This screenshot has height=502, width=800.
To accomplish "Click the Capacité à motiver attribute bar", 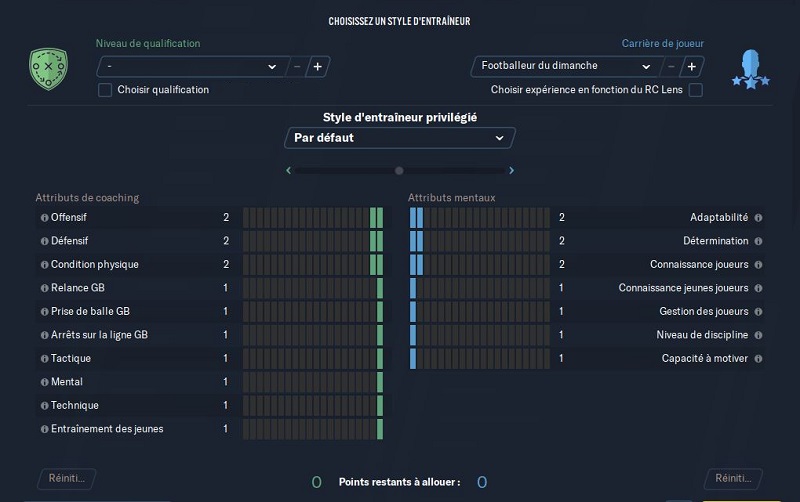I will (480, 359).
